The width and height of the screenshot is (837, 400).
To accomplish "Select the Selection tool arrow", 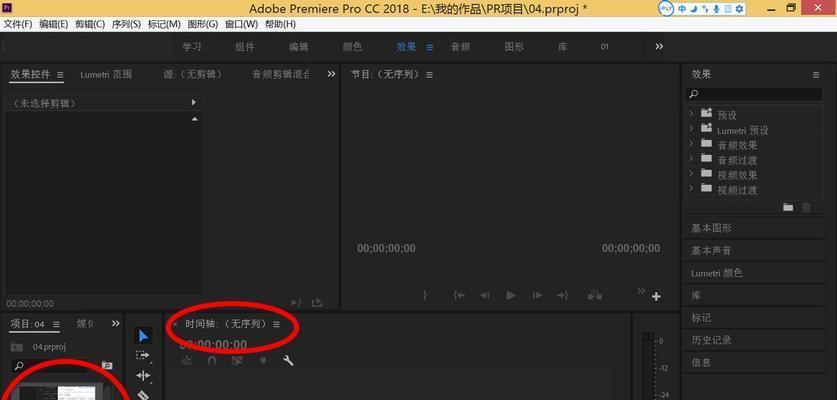I will point(143,336).
